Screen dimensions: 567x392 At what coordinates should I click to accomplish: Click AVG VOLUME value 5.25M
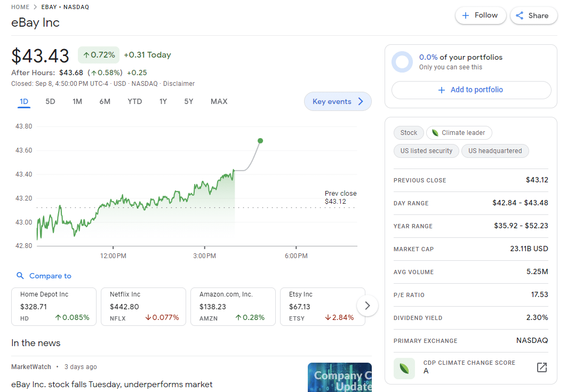[537, 271]
